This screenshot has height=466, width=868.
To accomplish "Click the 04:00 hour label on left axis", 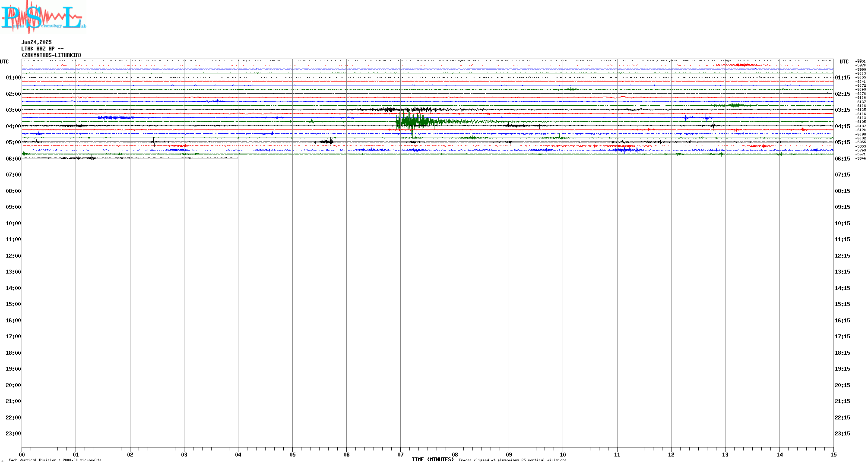I will pyautogui.click(x=13, y=126).
